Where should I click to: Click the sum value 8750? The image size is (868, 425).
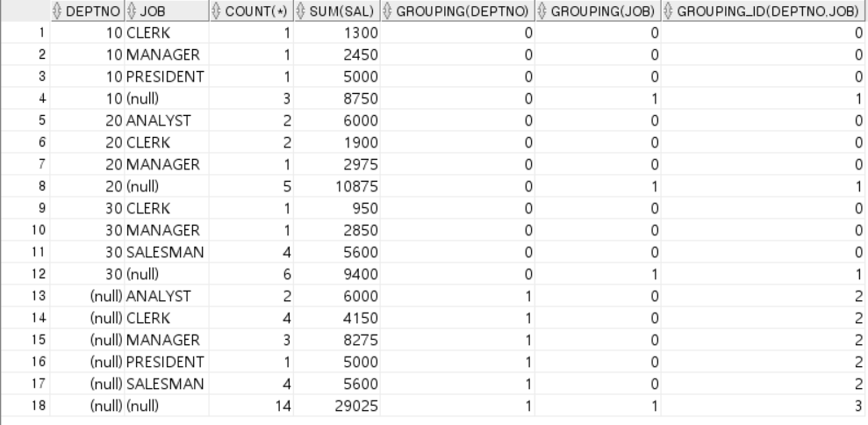point(361,98)
